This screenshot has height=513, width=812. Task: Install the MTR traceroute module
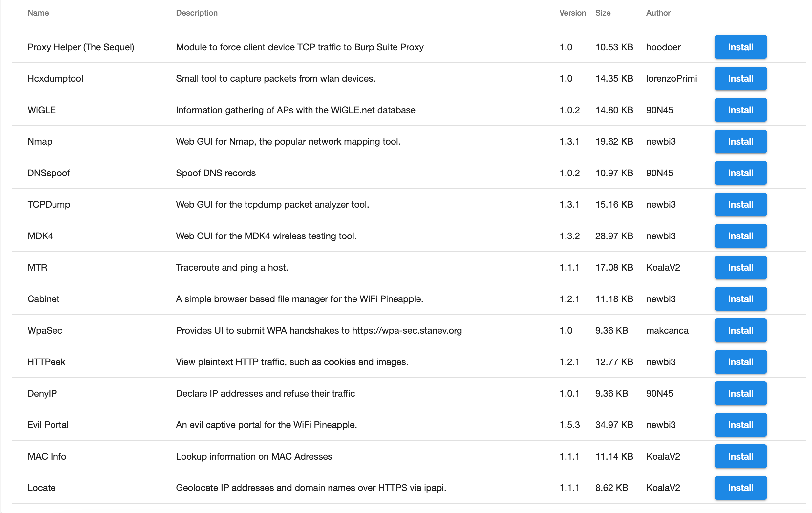740,267
